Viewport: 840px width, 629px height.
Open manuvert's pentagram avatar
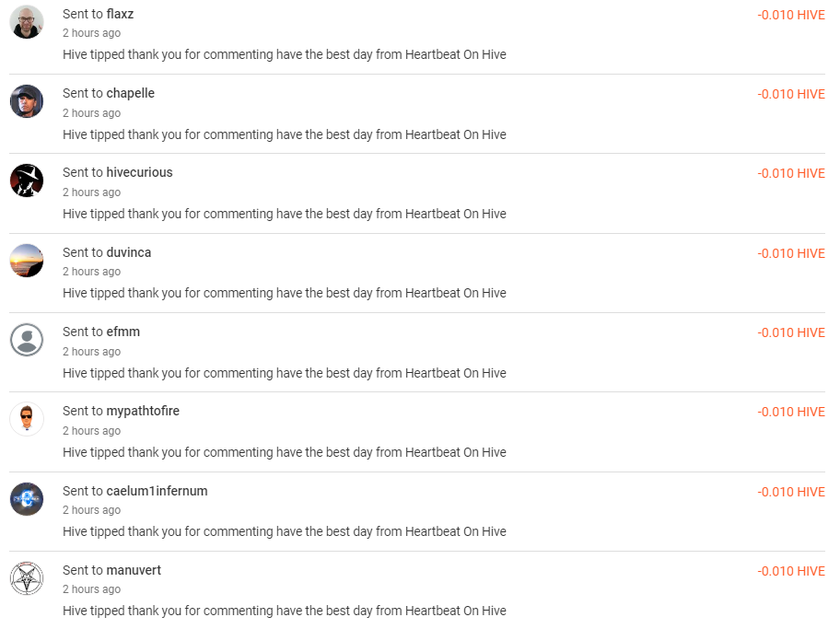coord(26,578)
